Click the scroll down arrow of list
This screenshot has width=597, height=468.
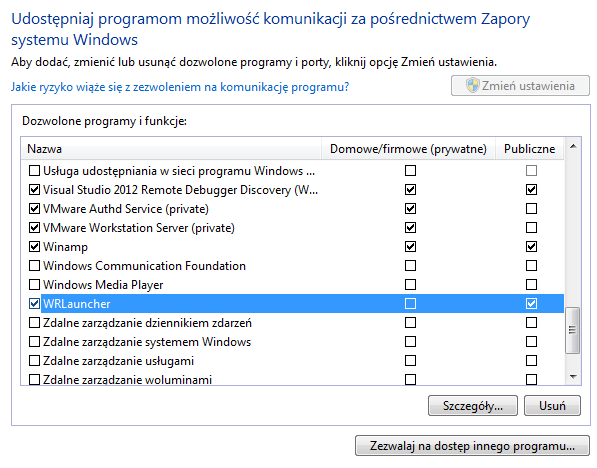coord(573,377)
